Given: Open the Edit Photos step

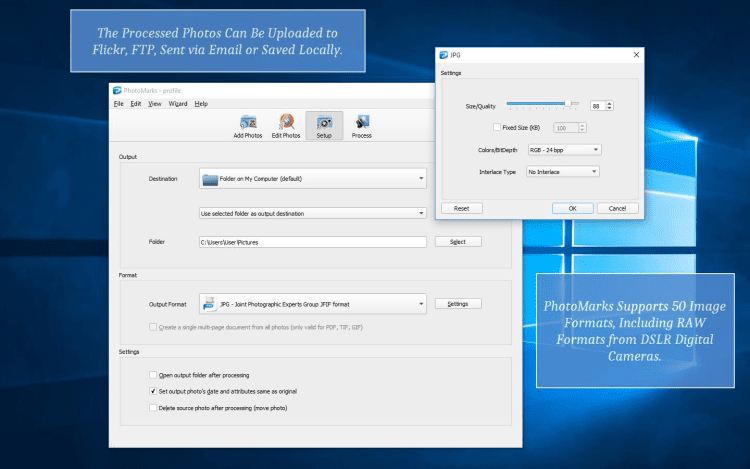Looking at the screenshot, I should [286, 126].
